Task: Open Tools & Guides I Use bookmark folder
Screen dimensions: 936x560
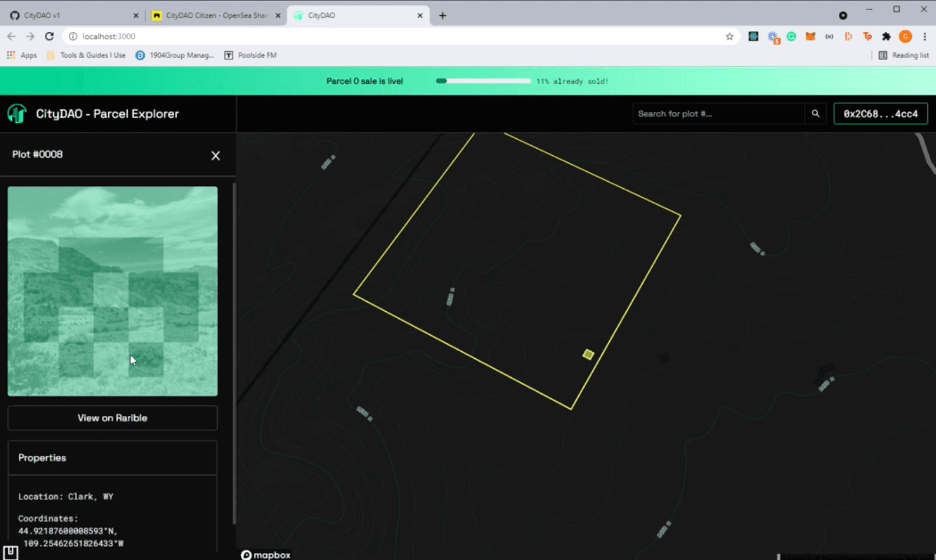Action: click(86, 55)
